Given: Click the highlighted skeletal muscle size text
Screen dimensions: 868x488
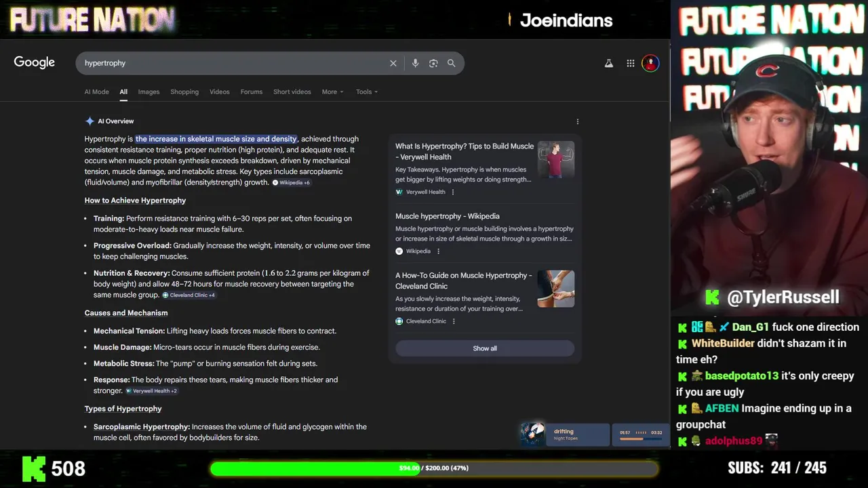Looking at the screenshot, I should point(216,139).
